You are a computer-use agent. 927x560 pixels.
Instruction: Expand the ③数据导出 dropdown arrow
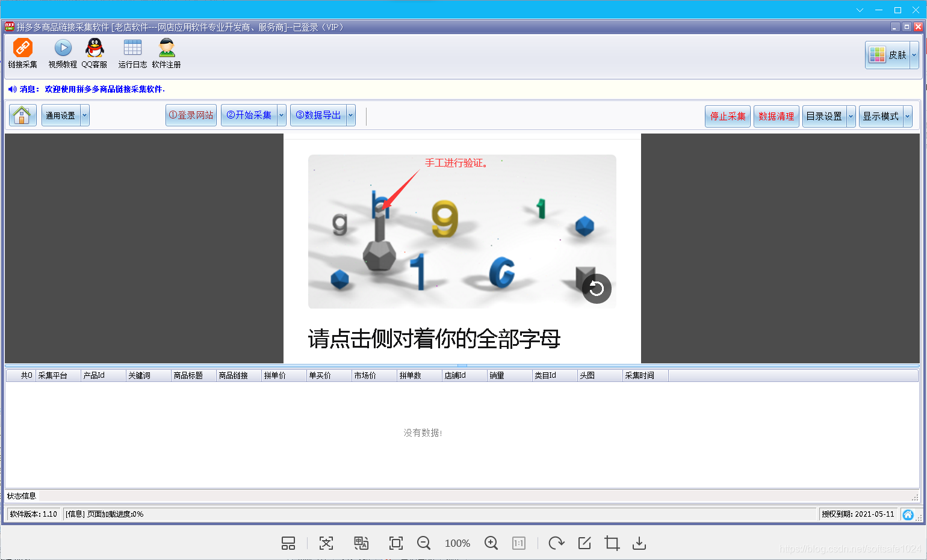[x=351, y=115]
